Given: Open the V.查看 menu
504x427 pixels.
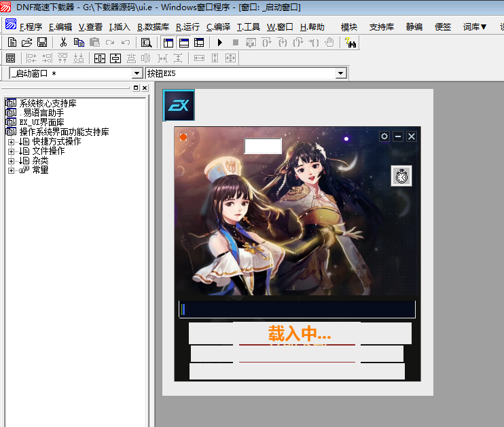Looking at the screenshot, I should pyautogui.click(x=90, y=27).
